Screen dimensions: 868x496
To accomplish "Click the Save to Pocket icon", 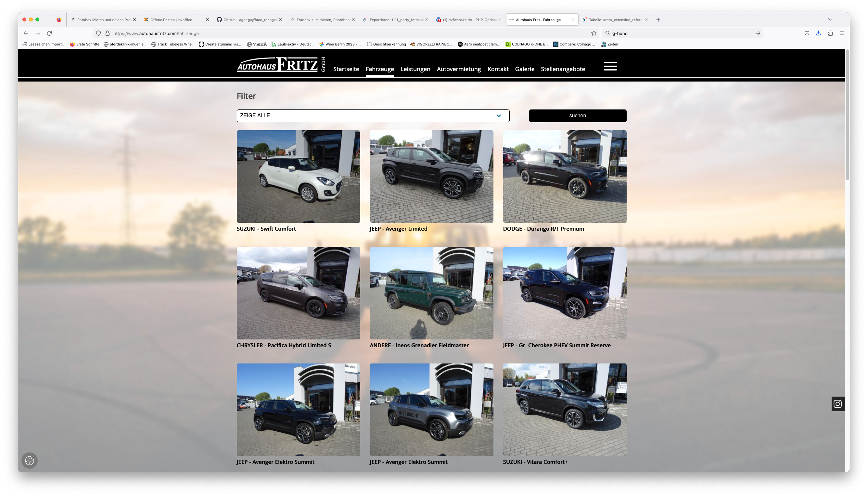I will 807,33.
